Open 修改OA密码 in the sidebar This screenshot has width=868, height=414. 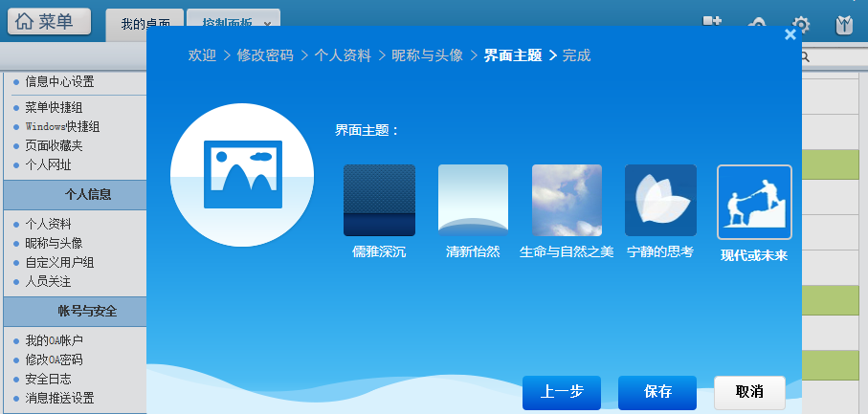click(54, 360)
